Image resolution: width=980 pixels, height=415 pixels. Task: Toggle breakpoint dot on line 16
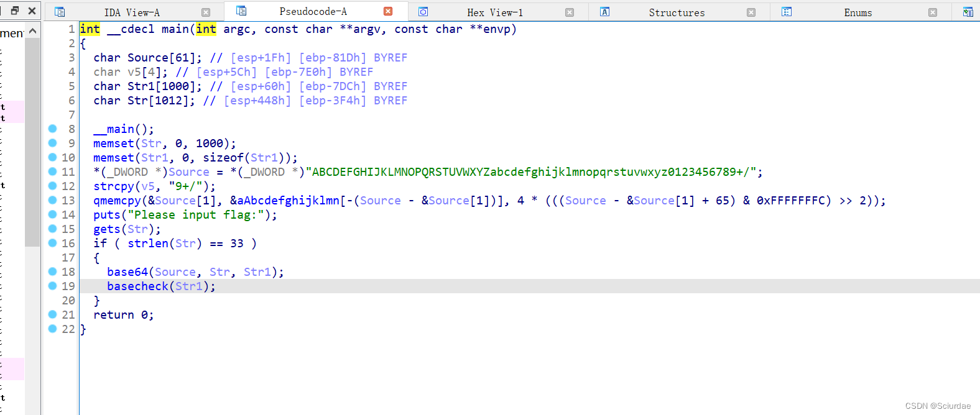53,243
